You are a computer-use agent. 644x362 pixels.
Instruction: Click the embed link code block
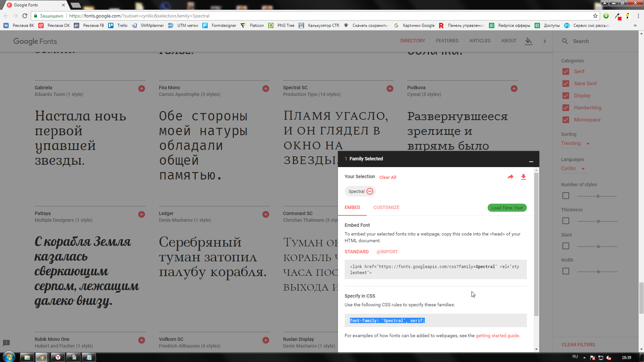(436, 269)
